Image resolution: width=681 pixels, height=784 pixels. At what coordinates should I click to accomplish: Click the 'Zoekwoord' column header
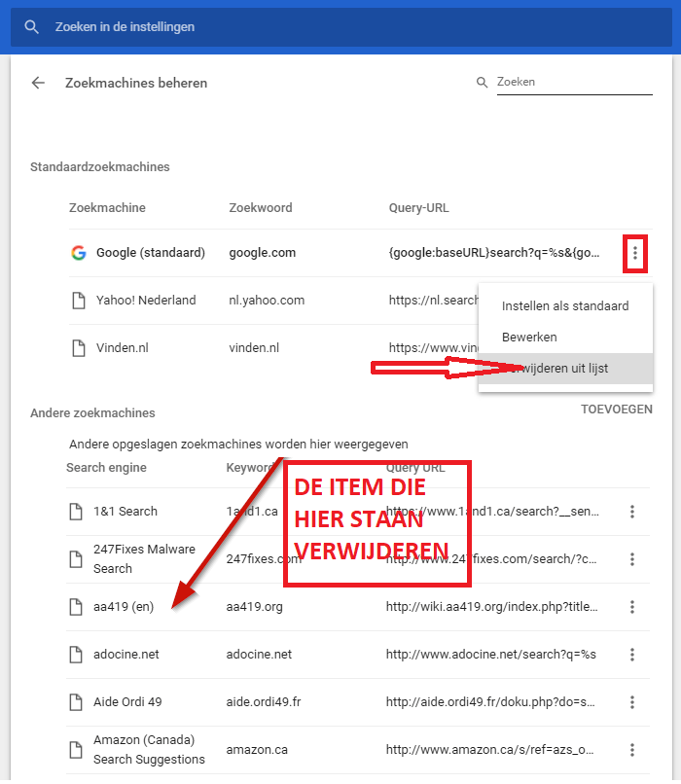click(261, 208)
